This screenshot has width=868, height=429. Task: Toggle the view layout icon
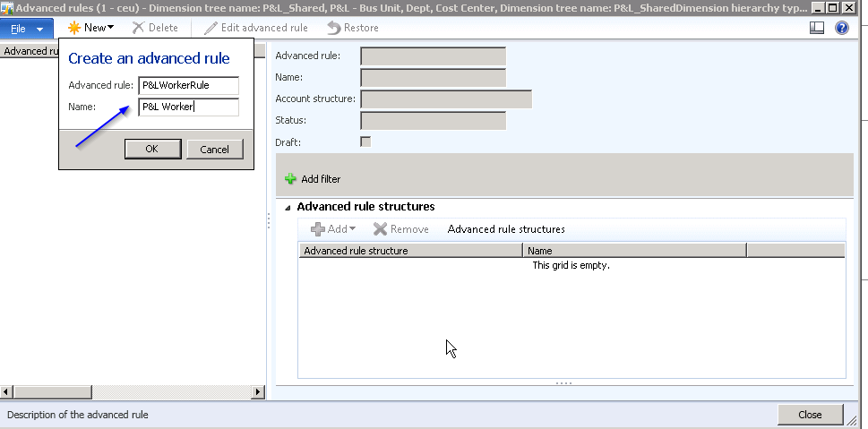click(x=816, y=28)
